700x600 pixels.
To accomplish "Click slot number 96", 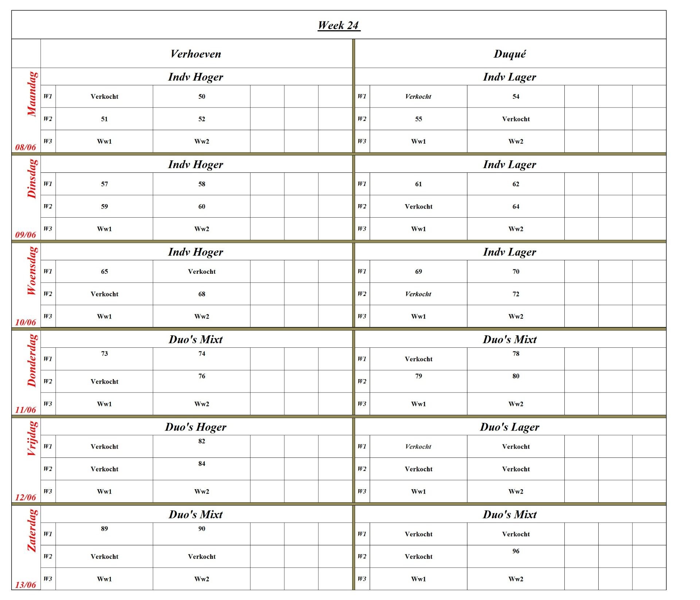I will tap(516, 551).
